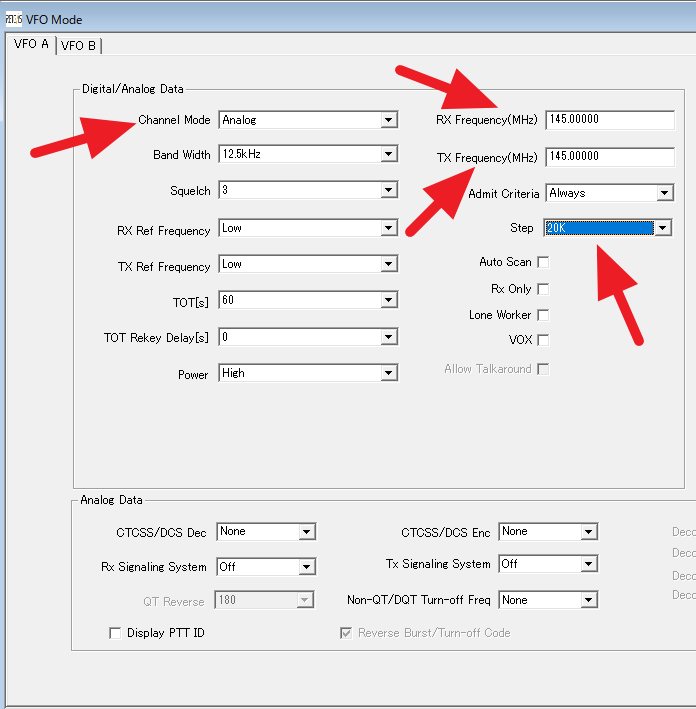Screen dimensions: 696x709
Task: Click the TX Frequency input field
Action: pos(610,157)
